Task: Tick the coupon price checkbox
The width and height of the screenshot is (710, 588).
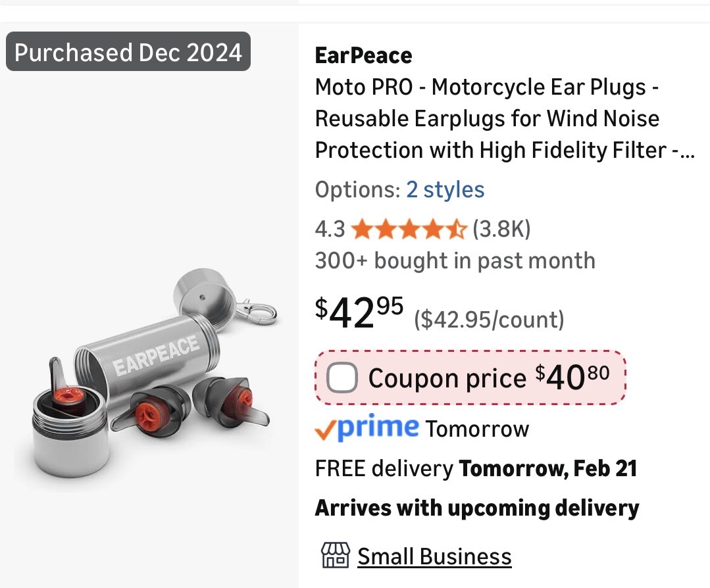Action: pos(342,378)
